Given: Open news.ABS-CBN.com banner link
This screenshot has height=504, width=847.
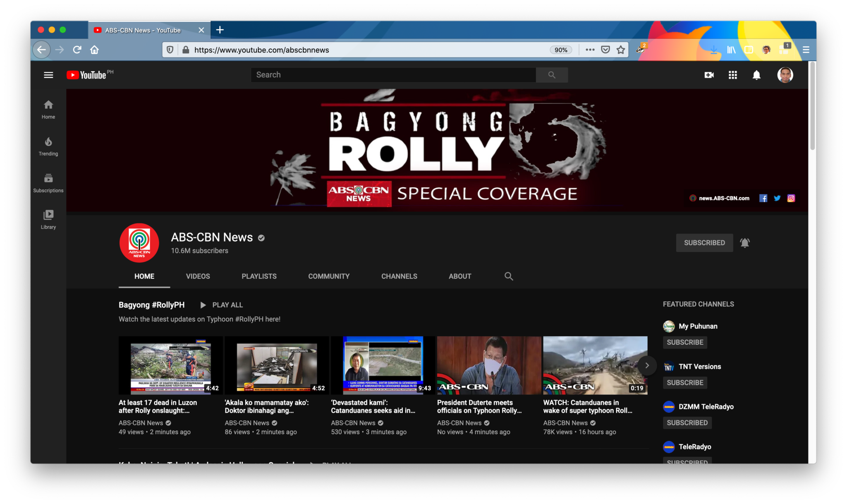Looking at the screenshot, I should [x=720, y=198].
